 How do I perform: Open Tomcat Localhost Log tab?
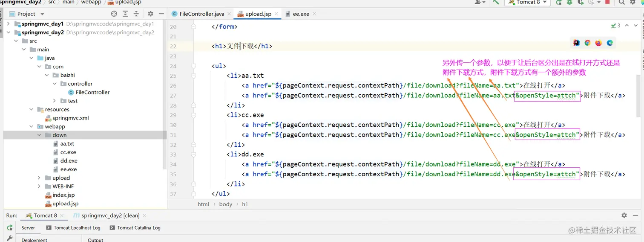[73, 228]
